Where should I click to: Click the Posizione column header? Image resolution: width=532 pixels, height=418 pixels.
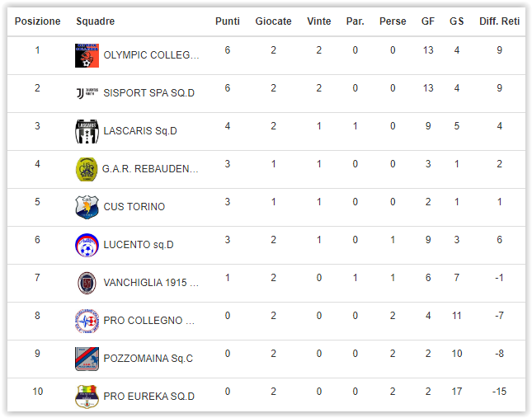(37, 21)
